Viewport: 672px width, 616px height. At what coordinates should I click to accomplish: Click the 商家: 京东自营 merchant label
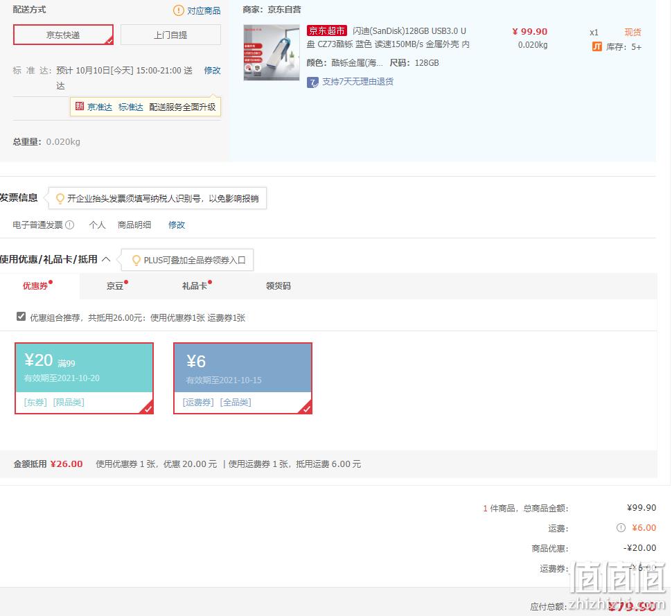(272, 10)
